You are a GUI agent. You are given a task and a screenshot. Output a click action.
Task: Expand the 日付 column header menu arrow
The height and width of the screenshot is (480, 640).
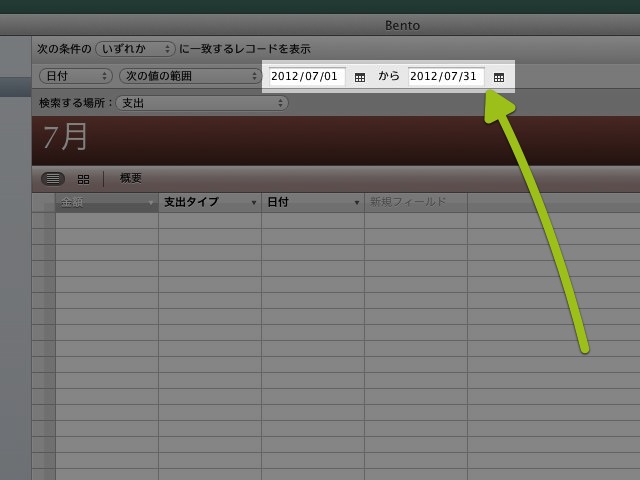coord(357,202)
